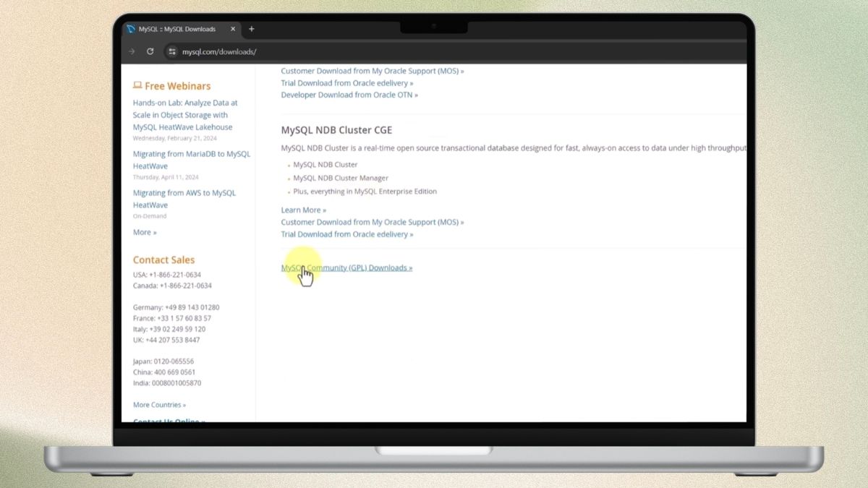Click More link under Free Webinars

tap(145, 232)
